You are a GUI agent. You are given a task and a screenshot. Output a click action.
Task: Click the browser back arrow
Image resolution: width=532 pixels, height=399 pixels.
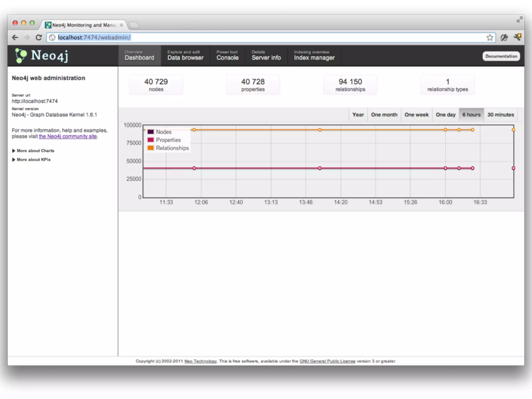(15, 37)
